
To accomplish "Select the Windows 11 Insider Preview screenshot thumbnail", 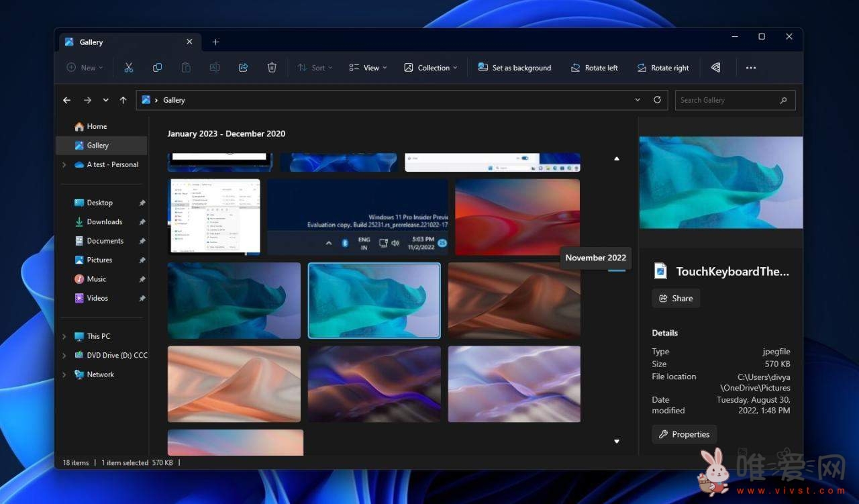I will (358, 217).
